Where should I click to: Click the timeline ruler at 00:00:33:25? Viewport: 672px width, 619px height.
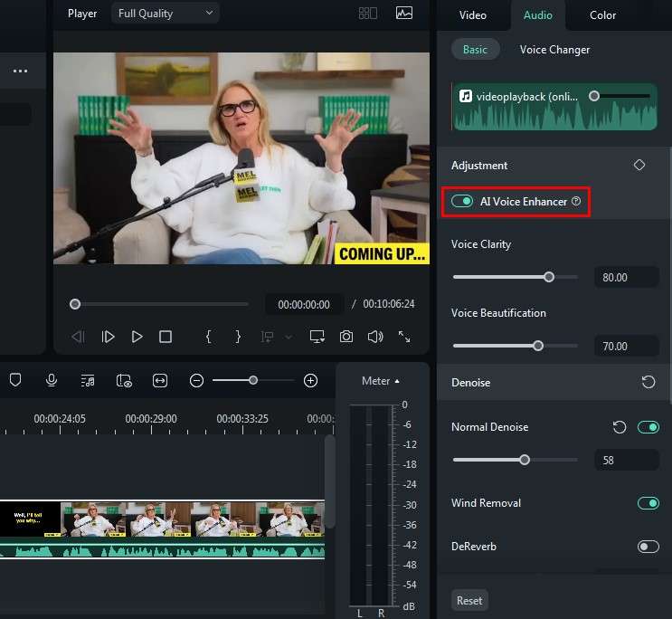tap(242, 419)
